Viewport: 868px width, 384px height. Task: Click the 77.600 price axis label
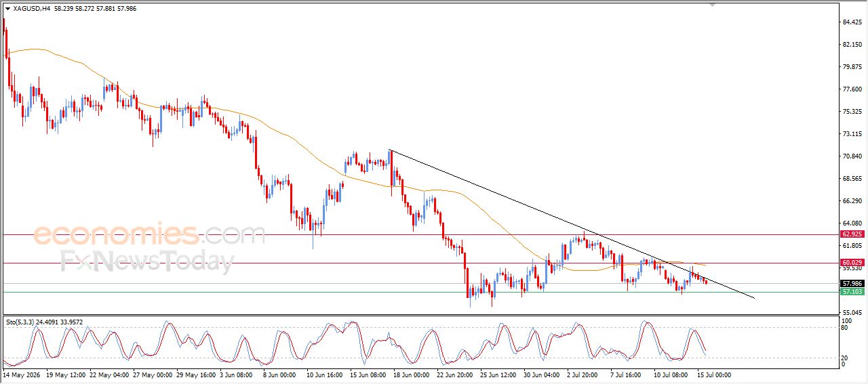tap(852, 89)
